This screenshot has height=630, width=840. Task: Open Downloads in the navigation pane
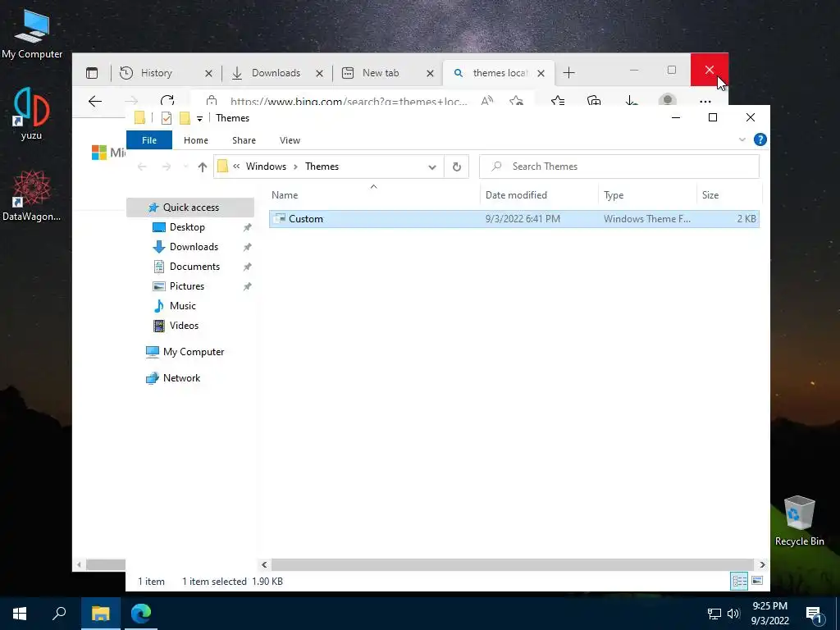pyautogui.click(x=194, y=247)
